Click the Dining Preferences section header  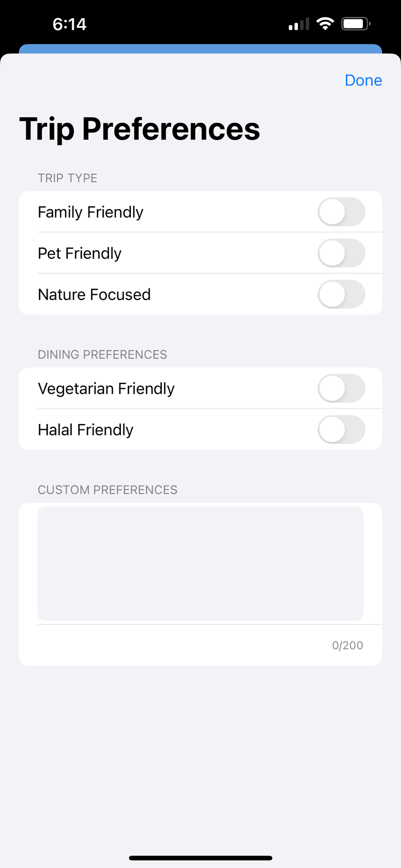pyautogui.click(x=102, y=355)
